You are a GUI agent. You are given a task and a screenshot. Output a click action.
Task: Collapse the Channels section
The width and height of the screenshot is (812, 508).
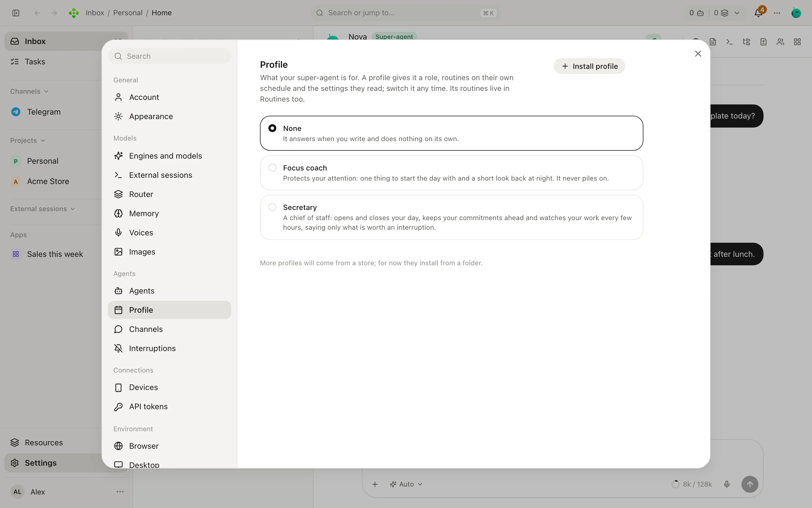(x=29, y=91)
